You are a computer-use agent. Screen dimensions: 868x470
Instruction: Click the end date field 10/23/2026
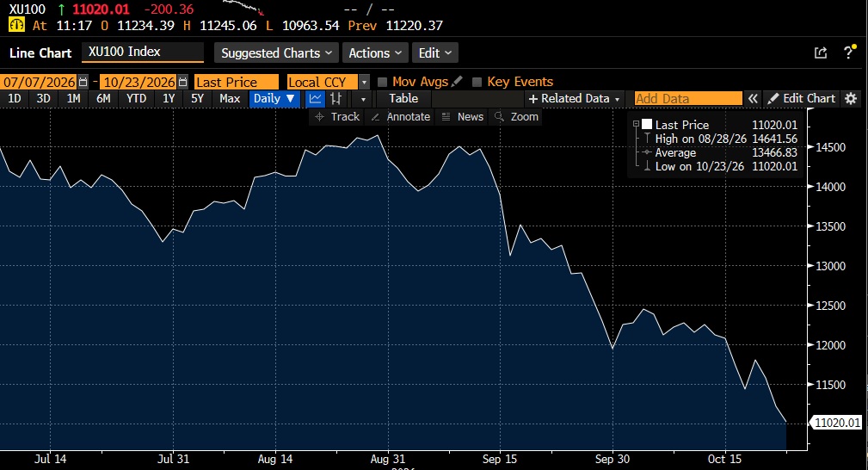point(139,82)
